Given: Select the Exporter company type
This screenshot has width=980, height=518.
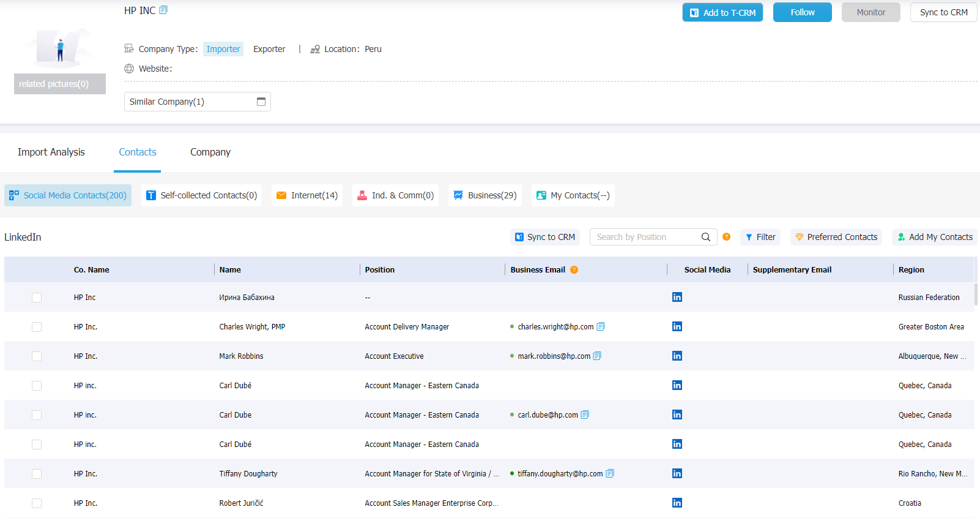Looking at the screenshot, I should click(269, 49).
